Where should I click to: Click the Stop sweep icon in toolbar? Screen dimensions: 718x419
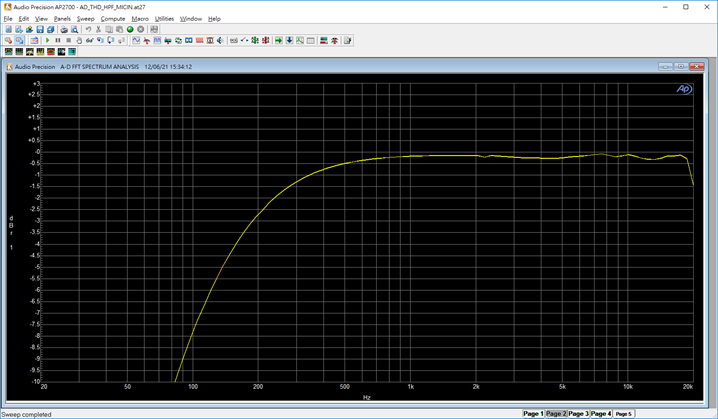[141, 30]
